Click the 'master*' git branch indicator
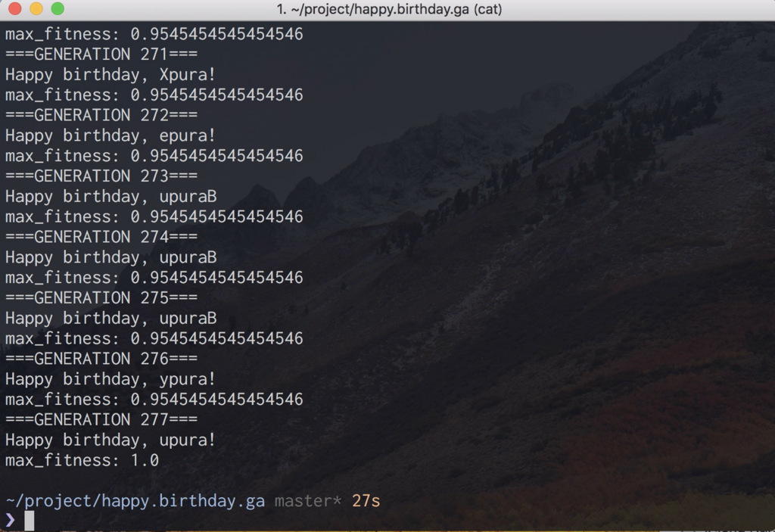The image size is (775, 532). 308,501
